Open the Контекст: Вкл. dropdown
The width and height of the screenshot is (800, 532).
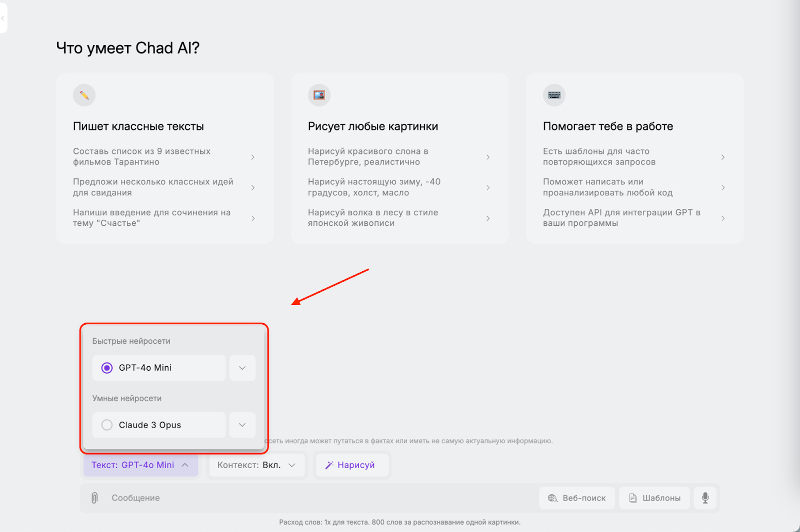[256, 465]
